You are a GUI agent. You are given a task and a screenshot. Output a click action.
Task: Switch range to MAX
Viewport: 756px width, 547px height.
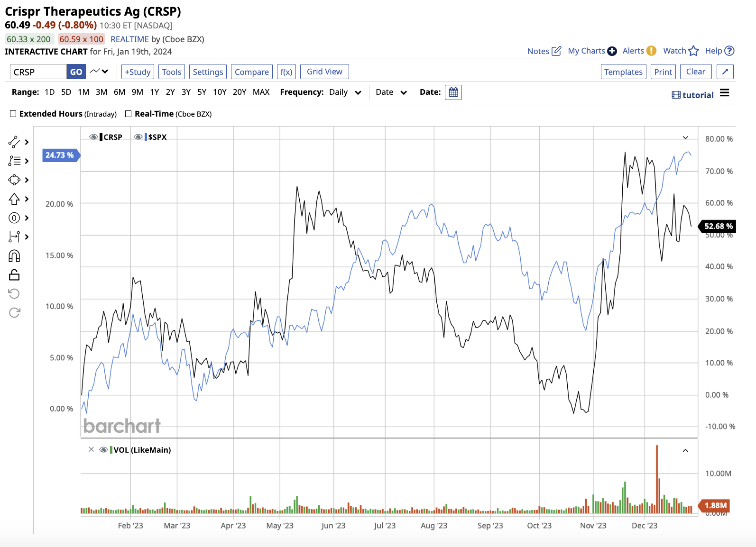point(261,92)
